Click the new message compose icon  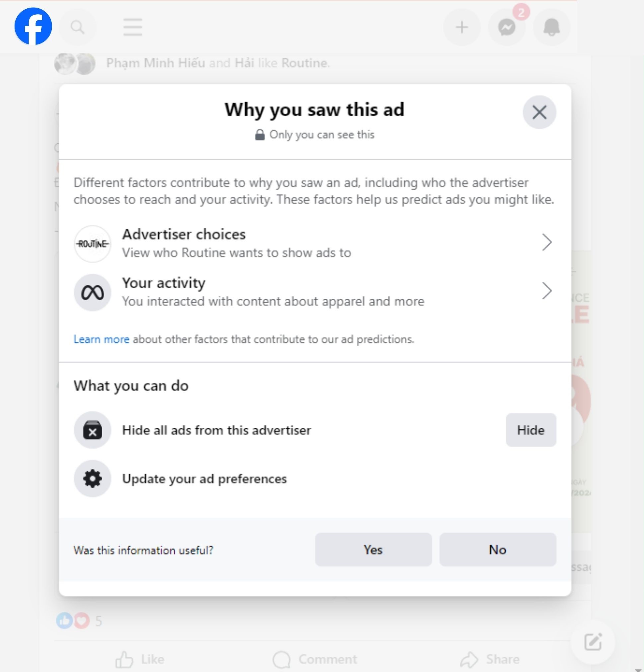click(x=593, y=641)
